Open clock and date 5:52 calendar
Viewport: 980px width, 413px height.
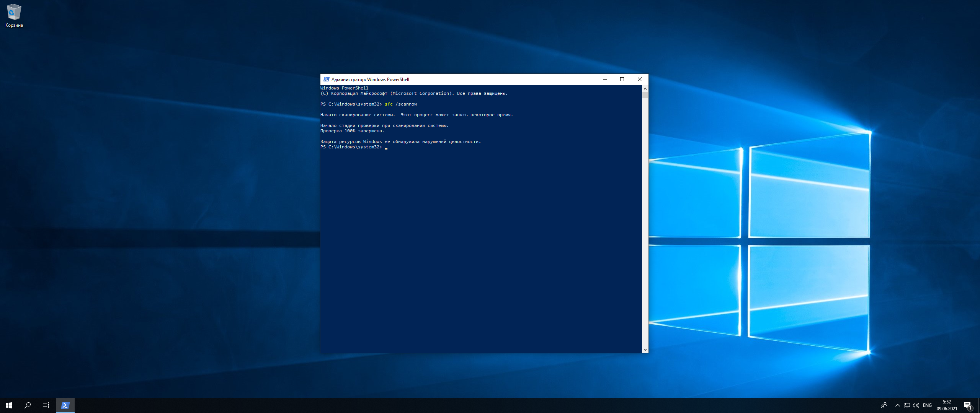947,405
